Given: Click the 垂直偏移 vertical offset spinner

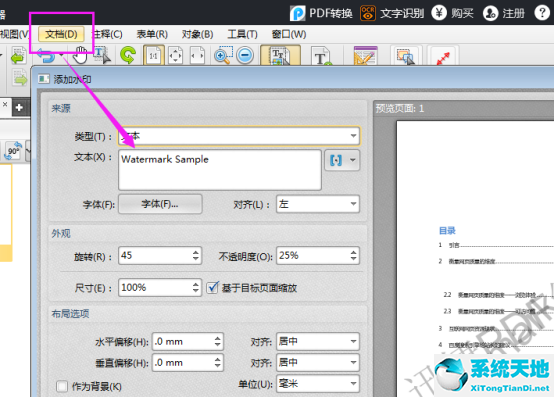Looking at the screenshot, I should click(x=218, y=362).
